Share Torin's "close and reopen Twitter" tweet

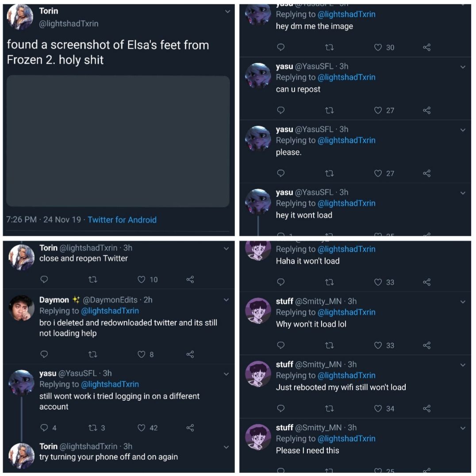[190, 280]
